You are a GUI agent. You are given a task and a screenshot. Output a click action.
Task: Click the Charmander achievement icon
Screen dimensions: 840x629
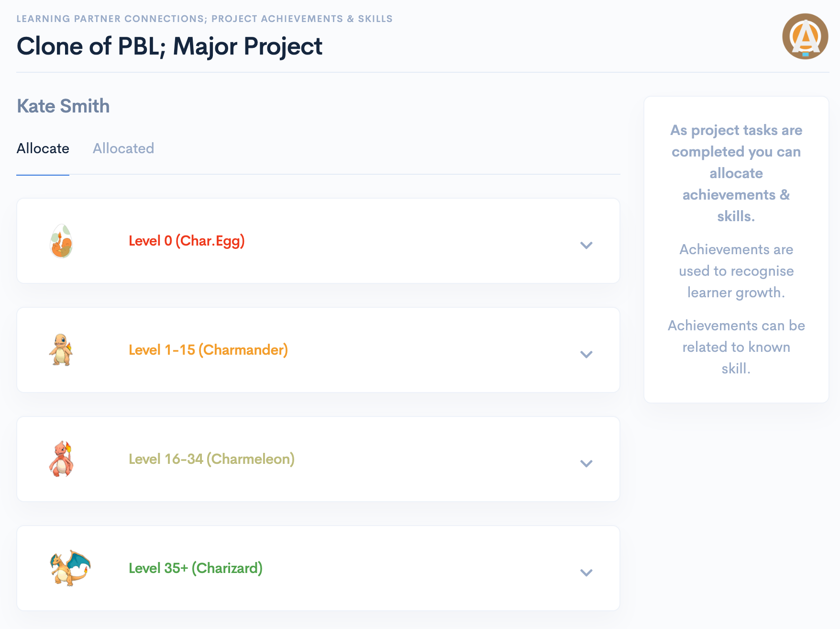pyautogui.click(x=61, y=350)
